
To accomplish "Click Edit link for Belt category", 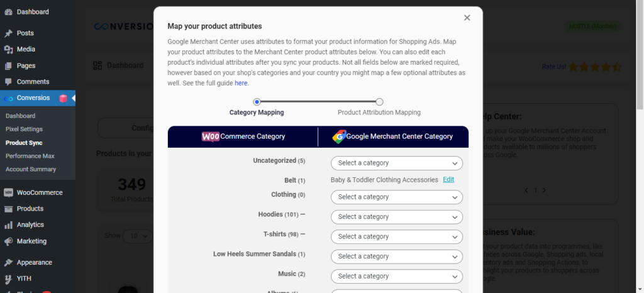I will click(448, 180).
